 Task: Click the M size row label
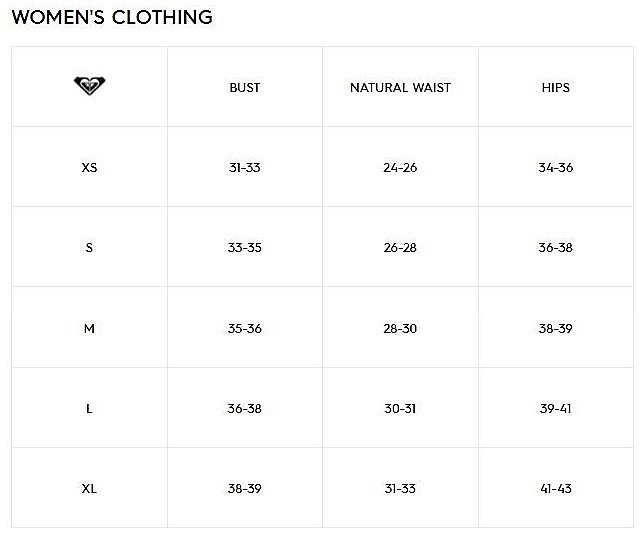(x=89, y=328)
